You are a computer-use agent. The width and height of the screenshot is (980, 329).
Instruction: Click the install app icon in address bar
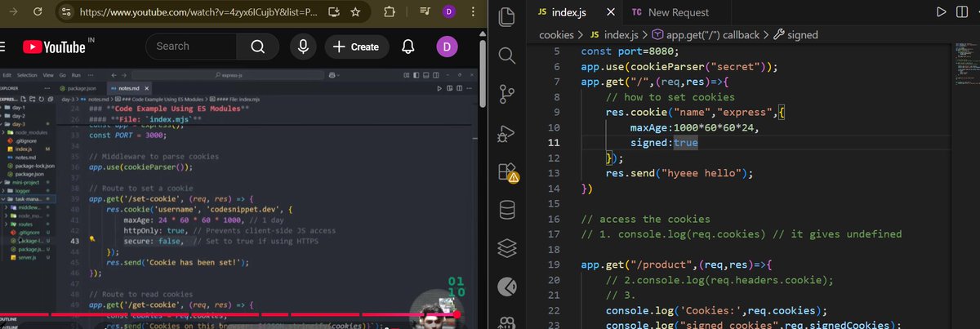(x=333, y=13)
